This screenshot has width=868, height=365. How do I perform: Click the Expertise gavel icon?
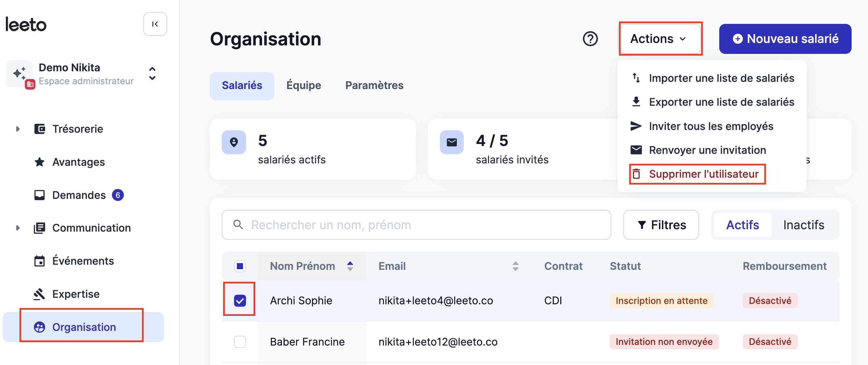pyautogui.click(x=40, y=294)
